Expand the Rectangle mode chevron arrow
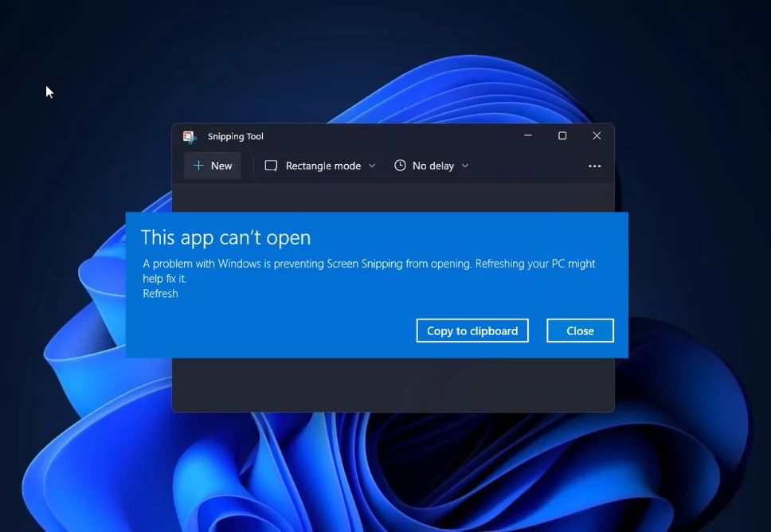771x532 pixels. (x=372, y=166)
